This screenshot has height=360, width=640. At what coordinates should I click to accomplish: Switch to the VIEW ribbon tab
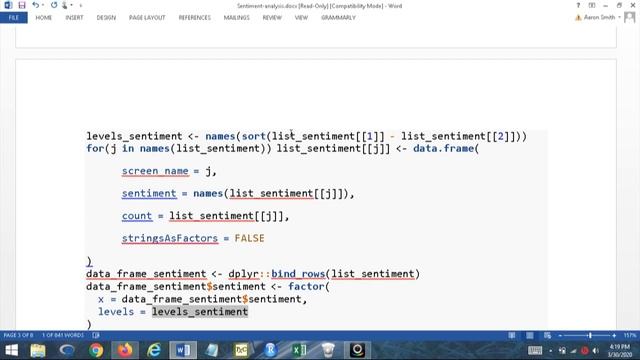coord(301,18)
